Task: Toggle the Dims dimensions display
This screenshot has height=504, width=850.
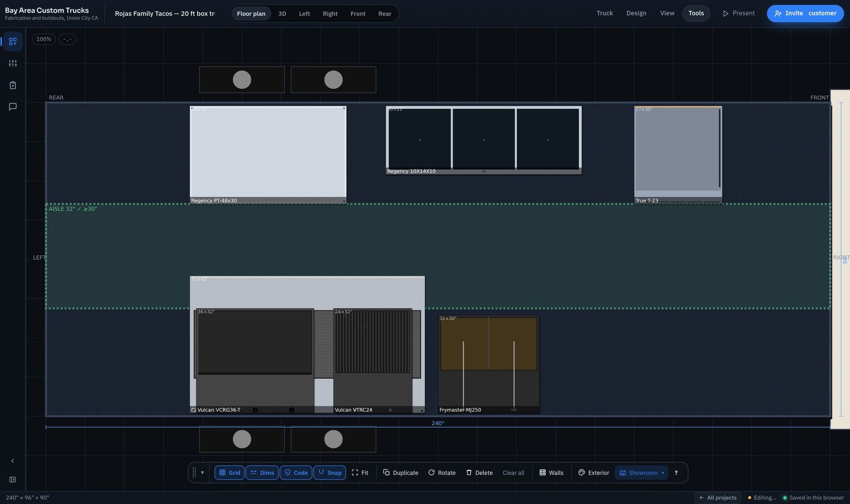Action: tap(262, 473)
